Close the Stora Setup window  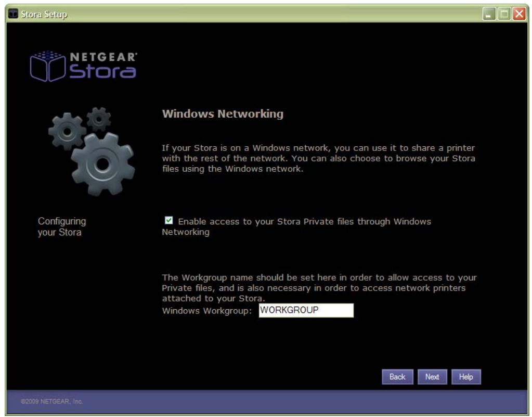(519, 14)
